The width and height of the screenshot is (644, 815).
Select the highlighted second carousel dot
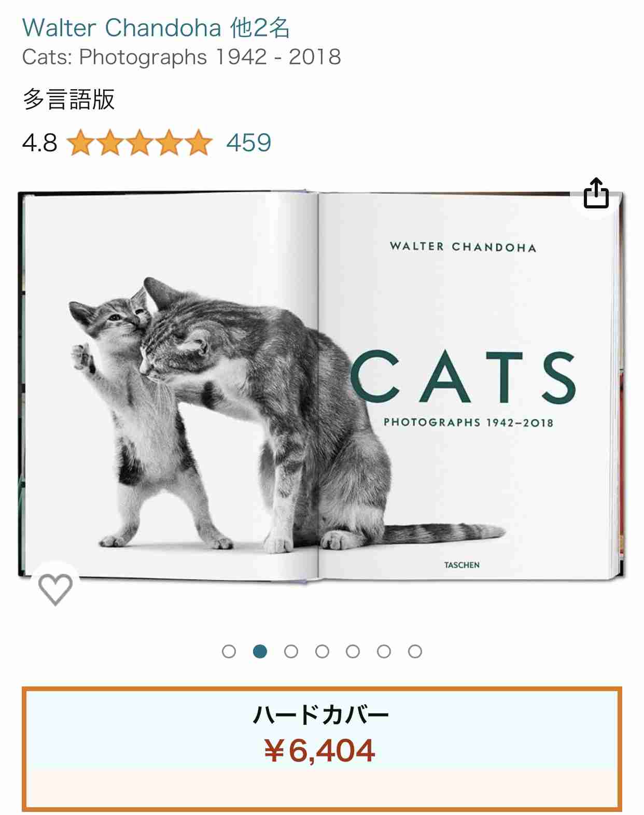[260, 651]
